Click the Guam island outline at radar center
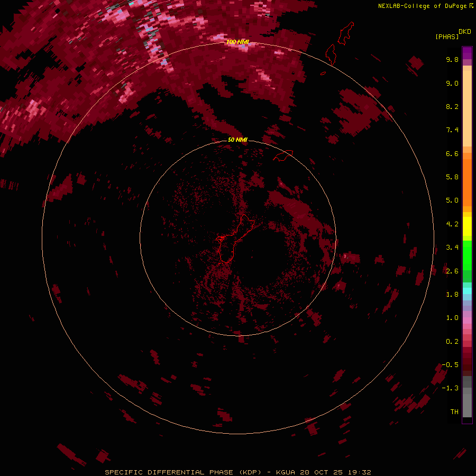Image resolution: width=476 pixels, height=476 pixels. click(234, 239)
